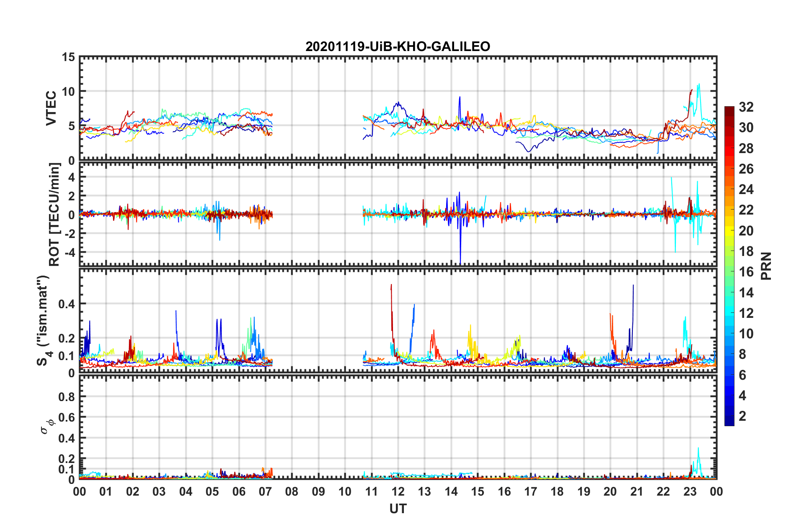Screen dimensions: 796x532
Task: Select the S4 ("ism.mat") y-axis label
Action: click(x=44, y=320)
